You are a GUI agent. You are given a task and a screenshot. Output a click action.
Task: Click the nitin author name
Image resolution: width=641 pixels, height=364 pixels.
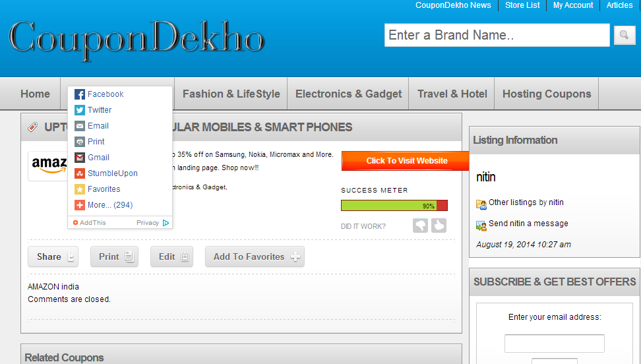tap(485, 177)
